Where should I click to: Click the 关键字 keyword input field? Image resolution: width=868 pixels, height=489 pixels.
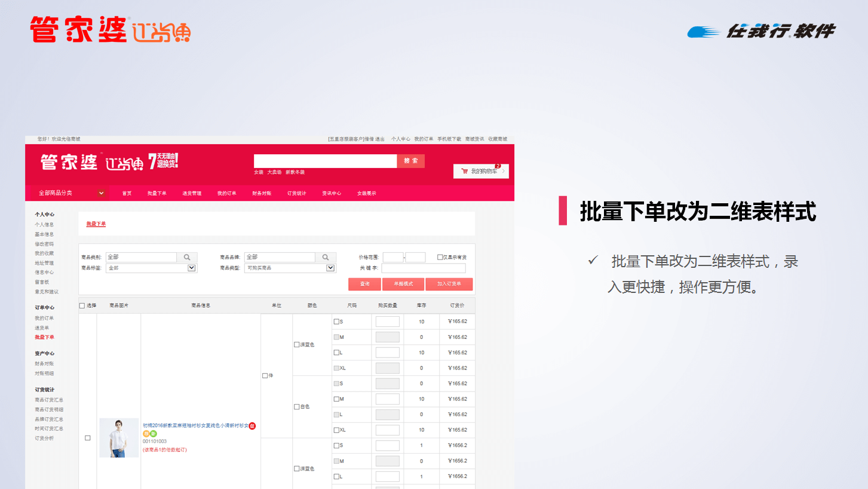click(x=423, y=268)
